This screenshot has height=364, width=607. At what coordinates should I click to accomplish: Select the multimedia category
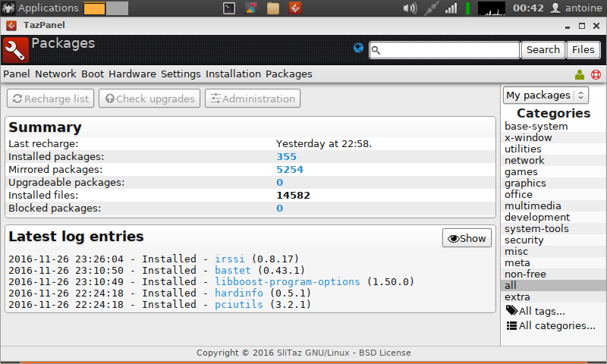533,206
